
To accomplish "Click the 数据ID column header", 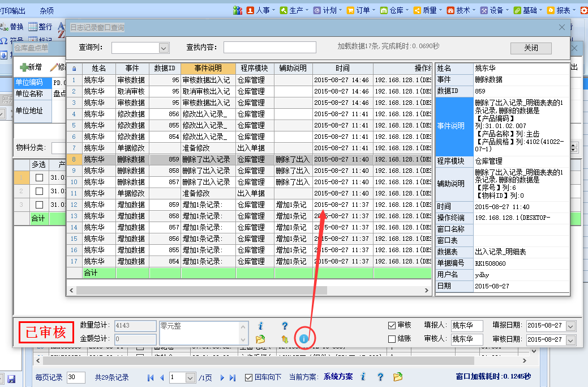I will click(x=165, y=69).
